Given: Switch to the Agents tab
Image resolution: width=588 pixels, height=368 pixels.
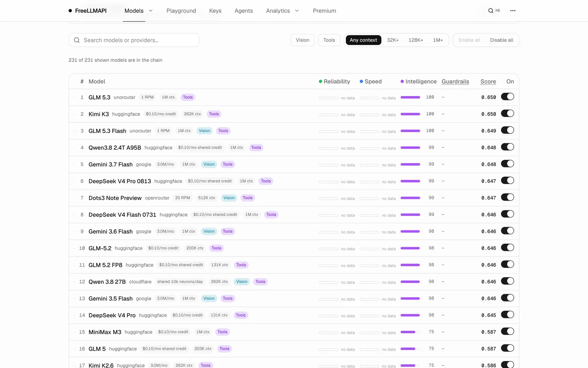Looking at the screenshot, I should pos(244,11).
